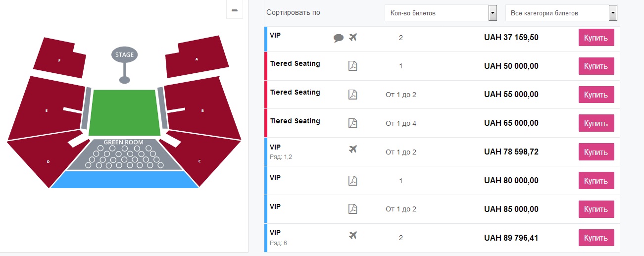Viewport: 644px width, 256px height.
Task: Select section A on the seating map
Action: point(197,58)
